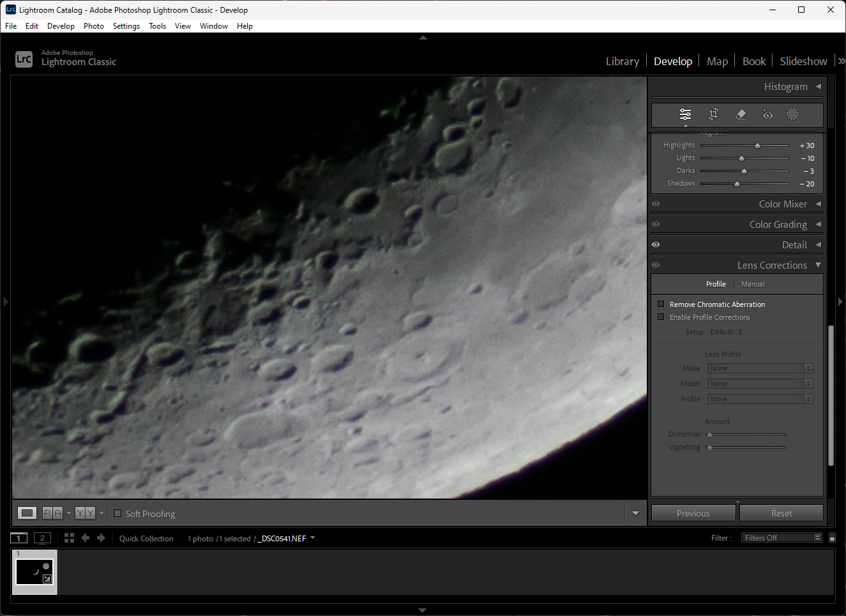
Task: Open the Develop menu in menu bar
Action: (x=61, y=26)
